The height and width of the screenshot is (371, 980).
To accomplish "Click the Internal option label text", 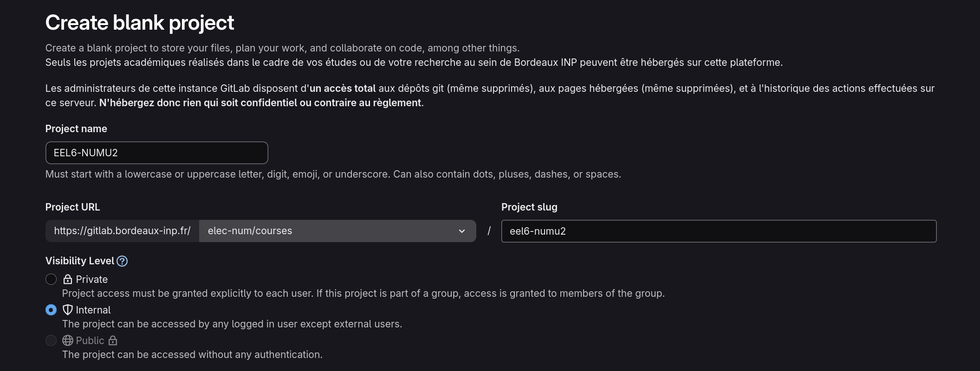I will coord(93,310).
